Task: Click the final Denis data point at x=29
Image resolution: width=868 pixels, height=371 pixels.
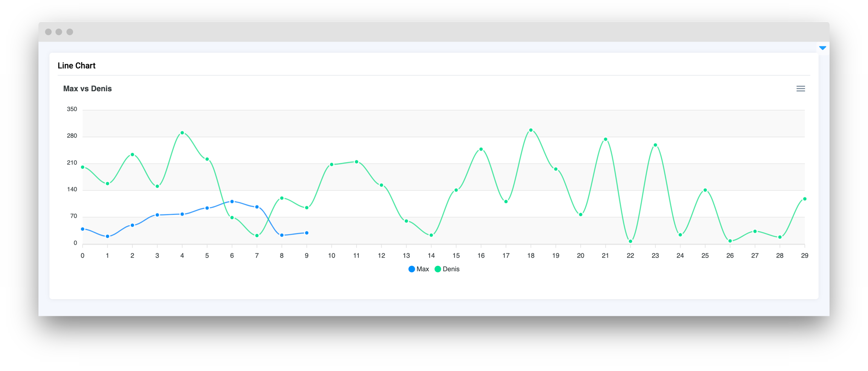Action: pos(805,199)
